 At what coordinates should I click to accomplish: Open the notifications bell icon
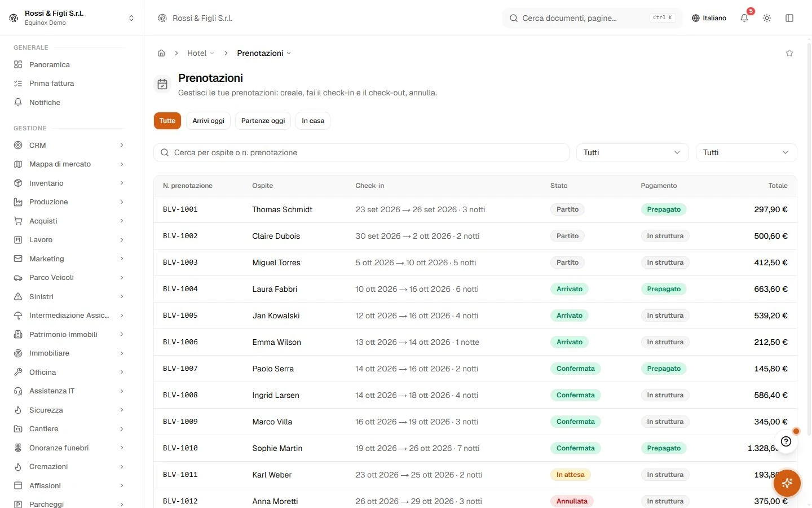coord(744,18)
